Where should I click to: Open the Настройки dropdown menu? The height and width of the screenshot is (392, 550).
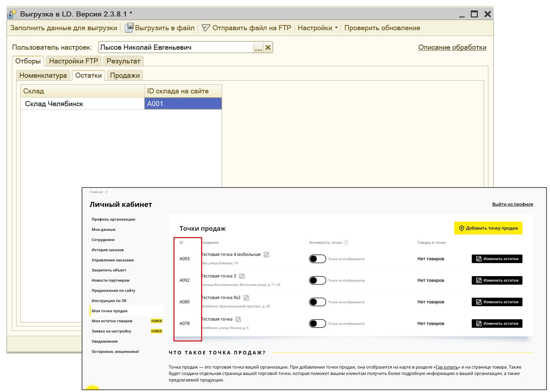[x=317, y=28]
